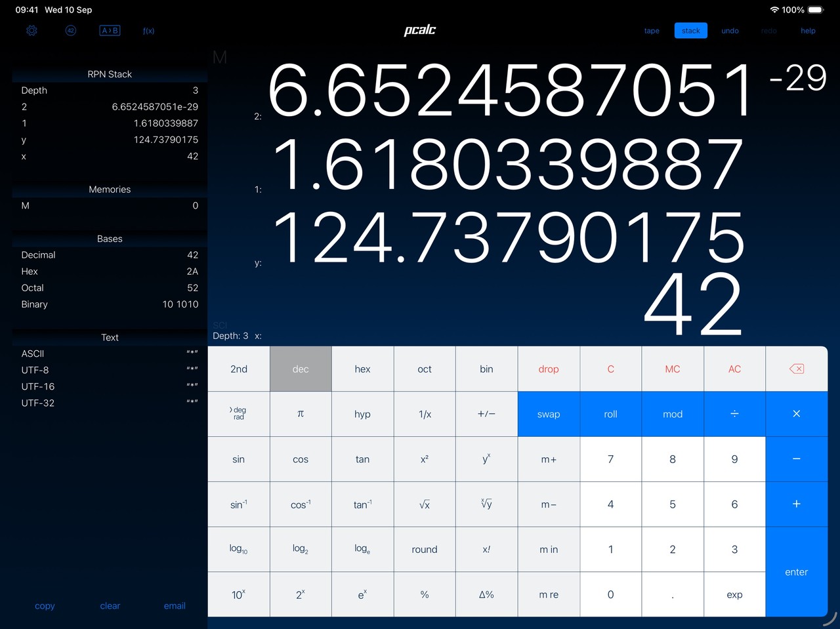Tap the mod key
This screenshot has height=629, width=840.
(x=673, y=414)
